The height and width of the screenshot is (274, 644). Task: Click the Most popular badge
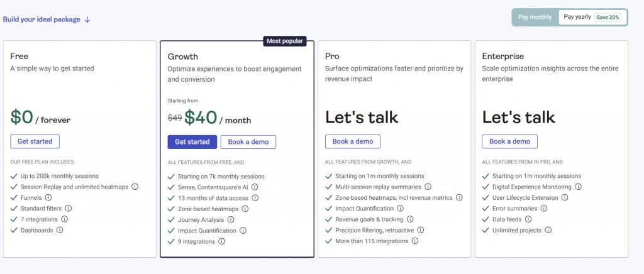(284, 41)
